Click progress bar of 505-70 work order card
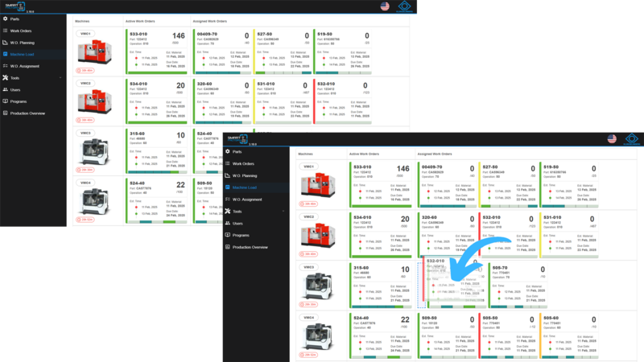The image size is (644, 362). coord(519,306)
